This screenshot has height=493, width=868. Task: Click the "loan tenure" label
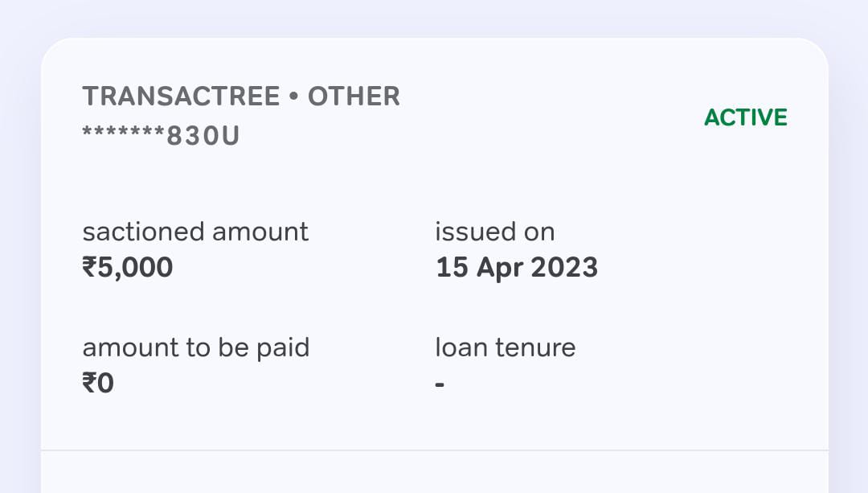(x=505, y=347)
